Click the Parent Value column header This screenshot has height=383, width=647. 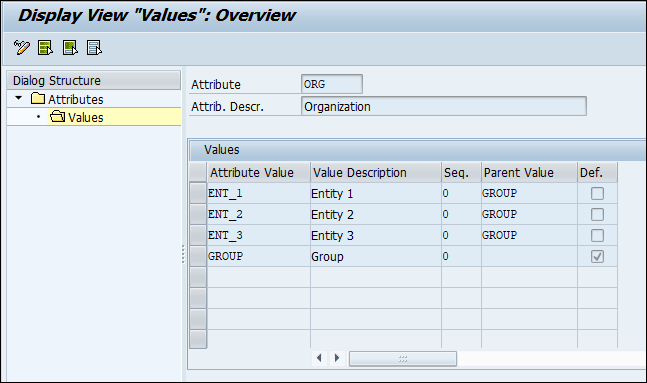tap(529, 172)
